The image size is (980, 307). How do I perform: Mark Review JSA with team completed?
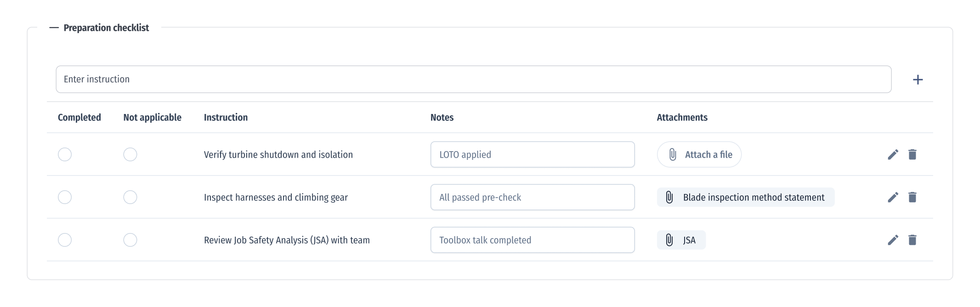click(65, 240)
